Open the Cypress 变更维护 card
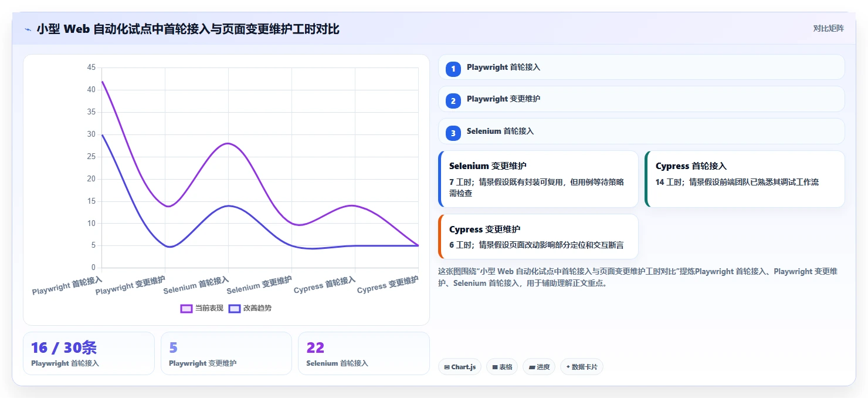Screen dimensions: 868x398 [x=538, y=237]
